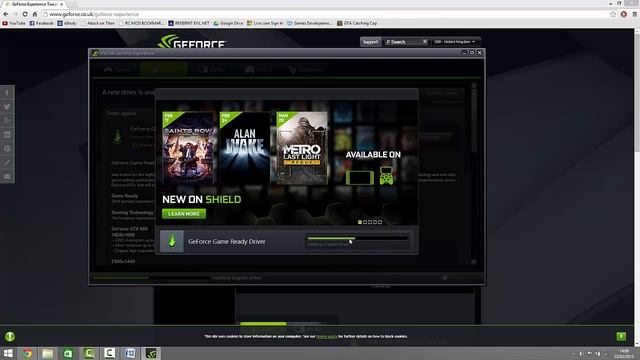The height and width of the screenshot is (360, 640).
Task: Switch to the GeForce Experience browser tab
Action: 33,4
